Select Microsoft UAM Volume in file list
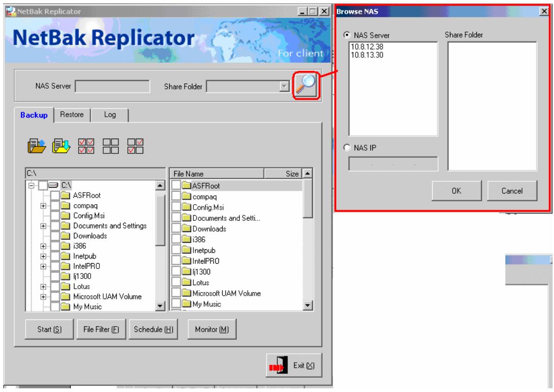The height and width of the screenshot is (392, 554). coord(226,293)
